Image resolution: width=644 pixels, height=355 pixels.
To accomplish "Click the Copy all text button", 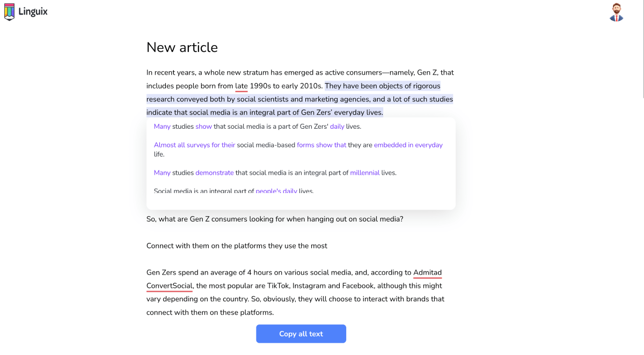I will point(301,334).
